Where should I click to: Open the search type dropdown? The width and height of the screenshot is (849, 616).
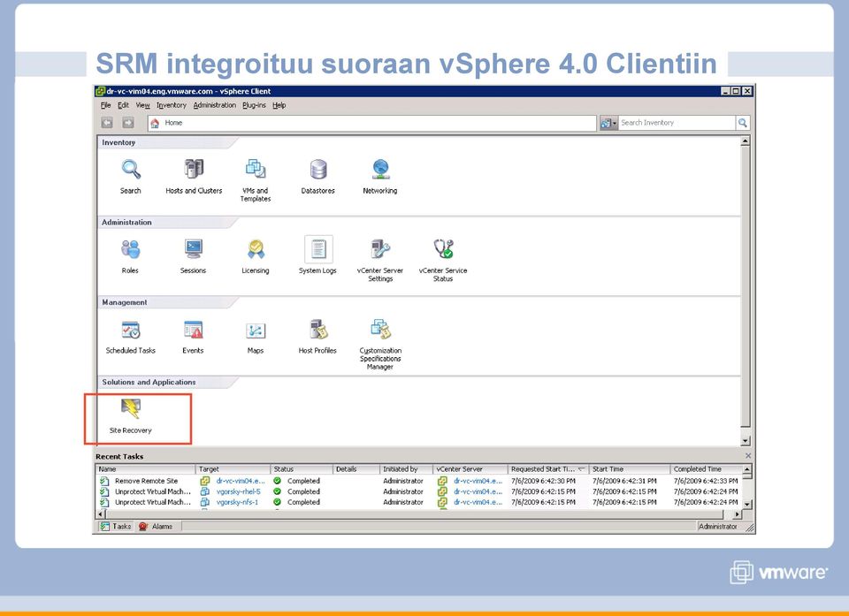click(x=608, y=123)
